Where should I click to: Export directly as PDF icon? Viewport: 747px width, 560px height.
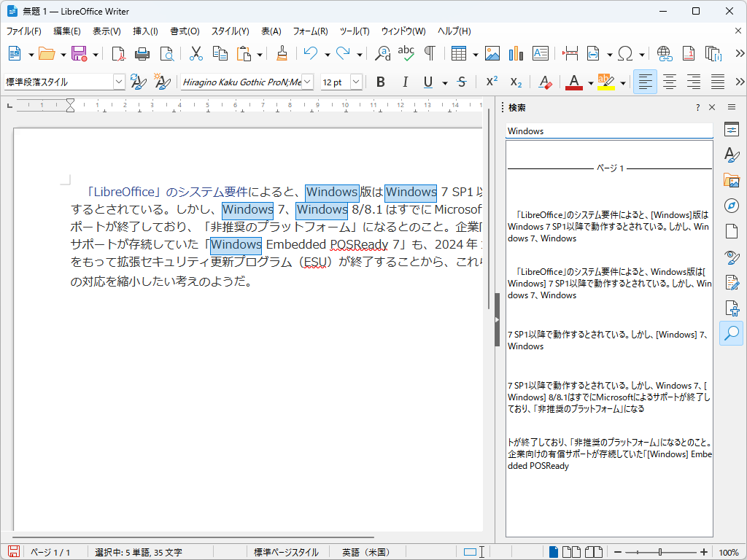[x=118, y=53]
